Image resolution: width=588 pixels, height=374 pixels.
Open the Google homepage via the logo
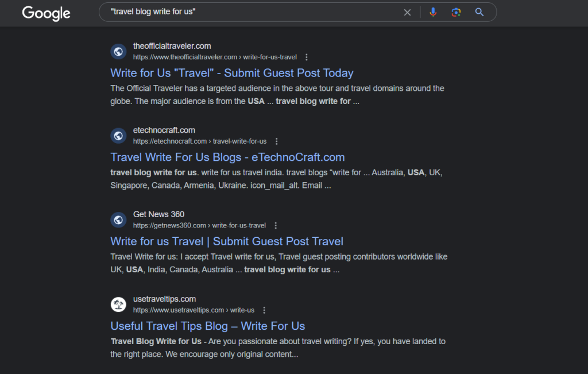pyautogui.click(x=46, y=13)
